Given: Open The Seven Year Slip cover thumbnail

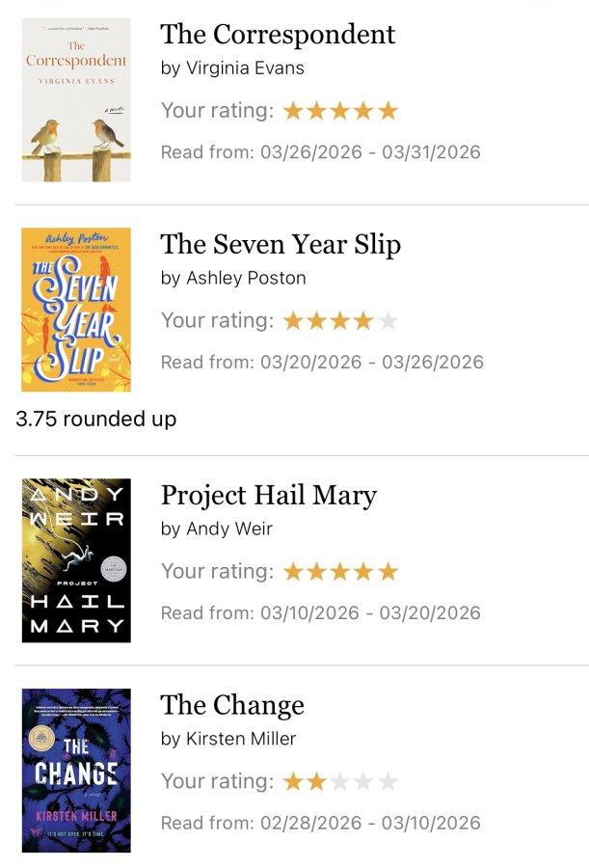Looking at the screenshot, I should point(76,310).
